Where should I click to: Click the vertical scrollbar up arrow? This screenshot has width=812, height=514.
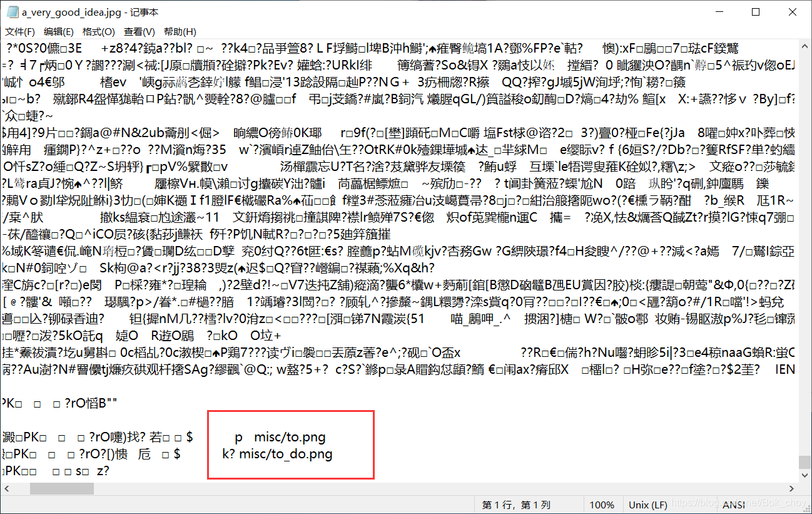pyautogui.click(x=804, y=47)
